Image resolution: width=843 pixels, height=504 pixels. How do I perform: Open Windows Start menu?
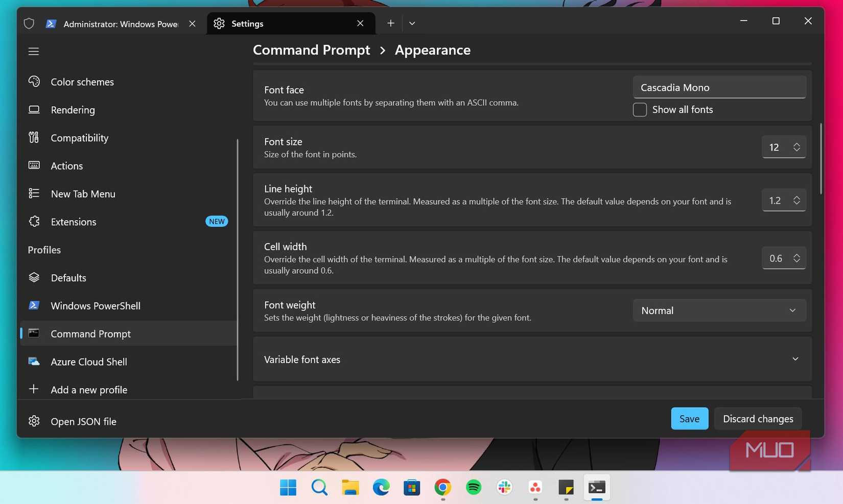click(288, 487)
